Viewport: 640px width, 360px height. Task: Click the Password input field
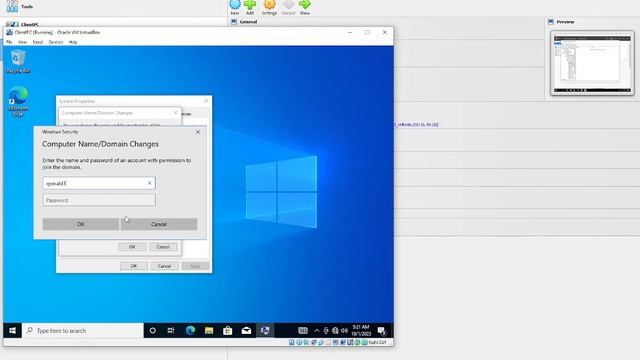click(99, 200)
